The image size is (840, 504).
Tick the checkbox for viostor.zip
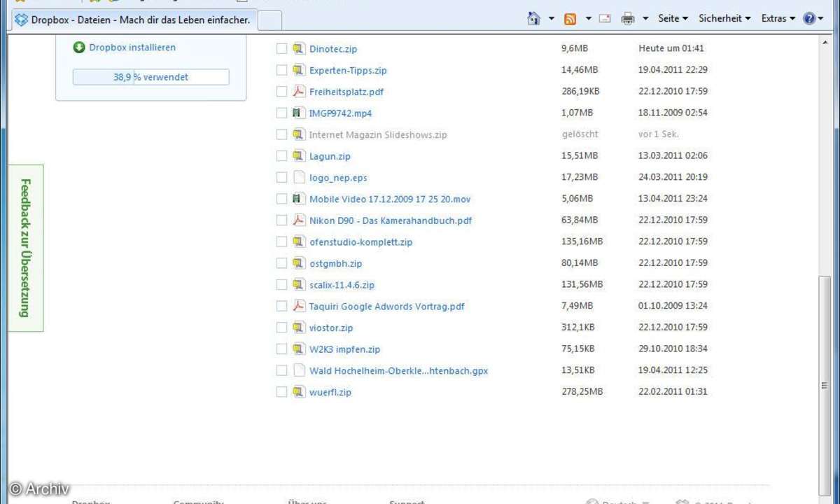[281, 327]
